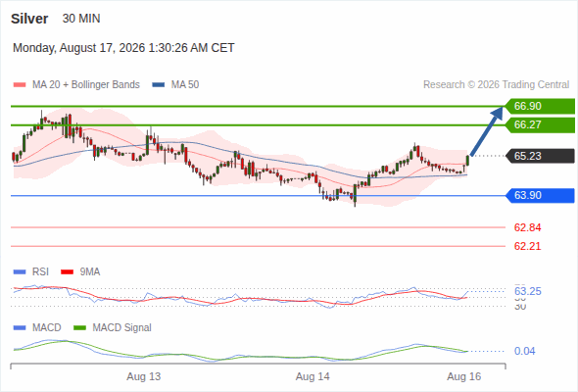Click the Research Trading Central copyright text
578x392 pixels.
496,85
